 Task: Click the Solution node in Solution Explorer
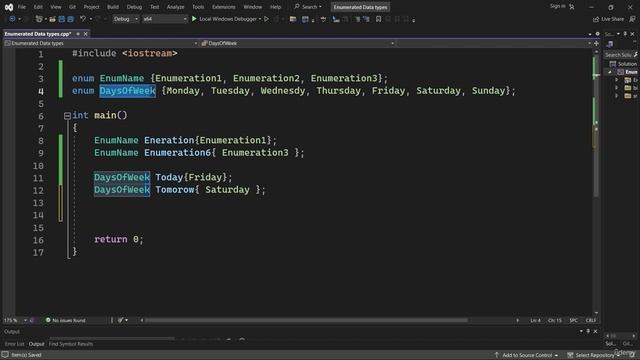click(x=624, y=64)
